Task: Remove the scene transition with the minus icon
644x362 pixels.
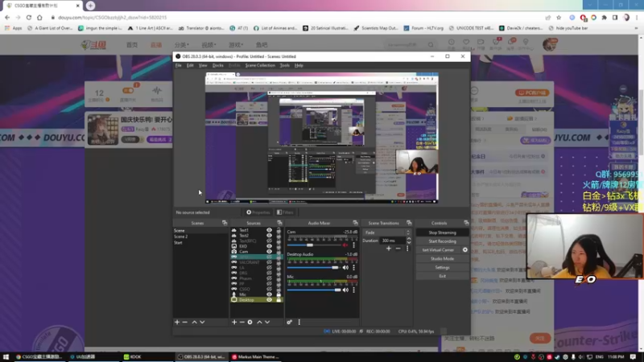Action: click(x=398, y=249)
